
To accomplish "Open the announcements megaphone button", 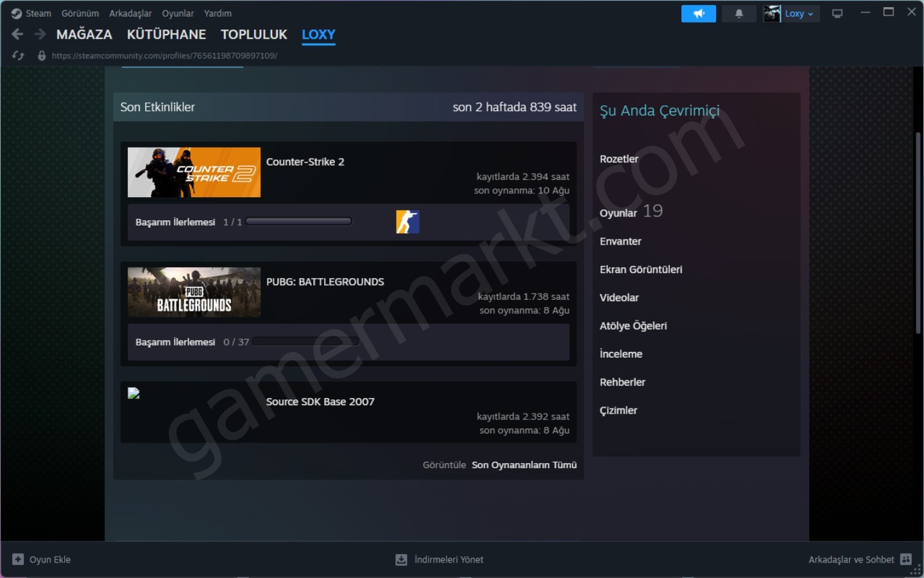I will (x=699, y=13).
